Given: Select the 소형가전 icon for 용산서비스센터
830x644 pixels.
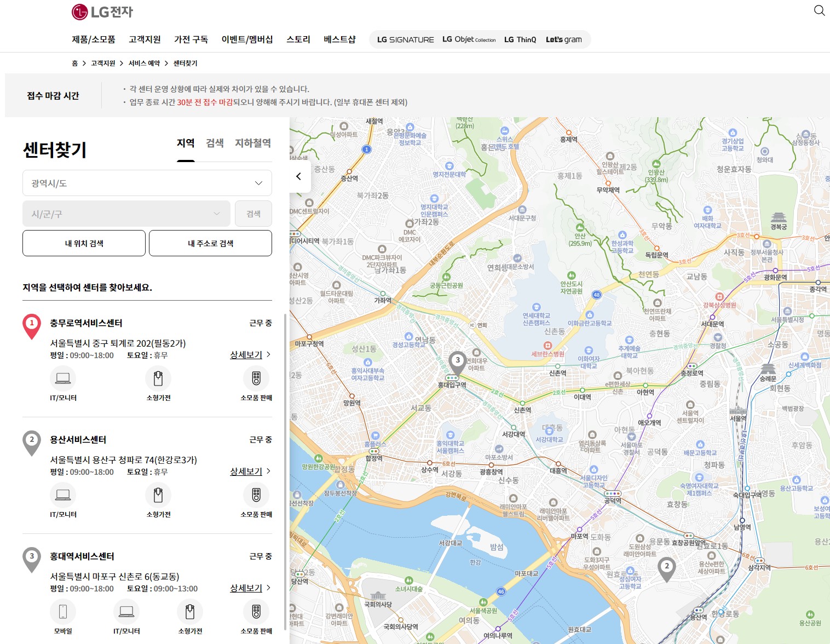Looking at the screenshot, I should pos(158,495).
